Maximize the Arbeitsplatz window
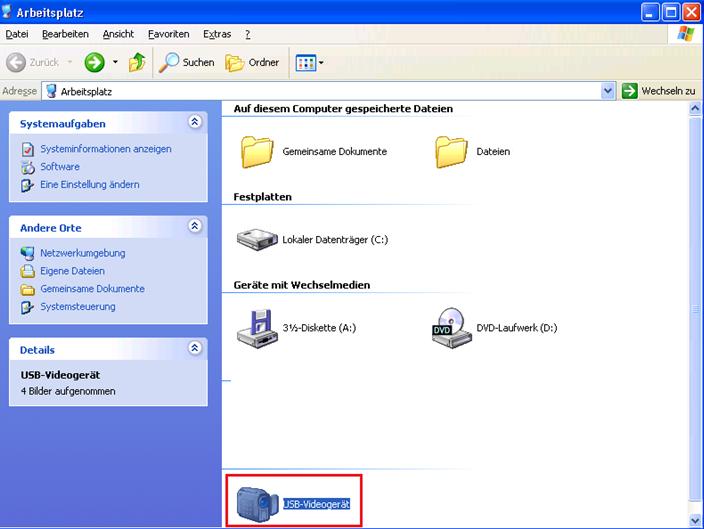 pos(671,12)
